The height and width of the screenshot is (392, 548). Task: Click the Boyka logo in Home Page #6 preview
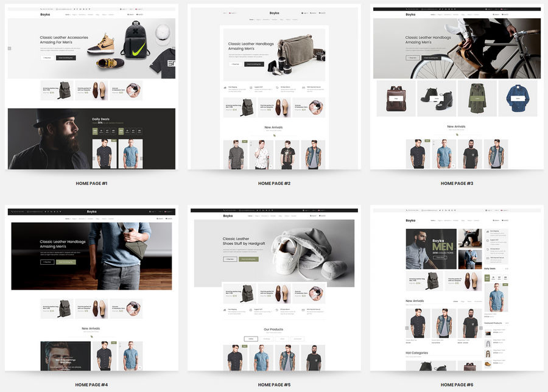(410, 220)
